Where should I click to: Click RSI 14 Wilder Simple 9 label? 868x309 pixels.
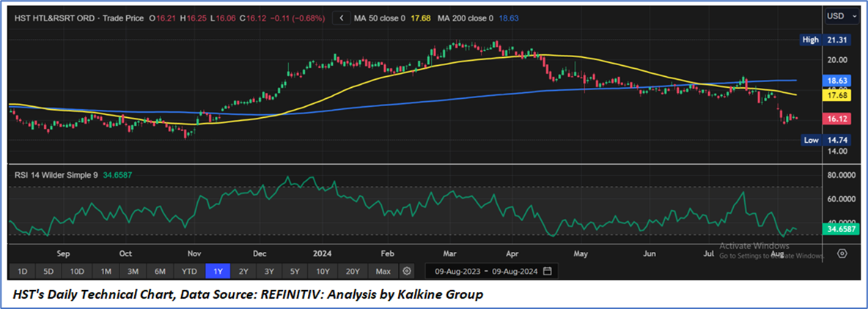pyautogui.click(x=56, y=175)
